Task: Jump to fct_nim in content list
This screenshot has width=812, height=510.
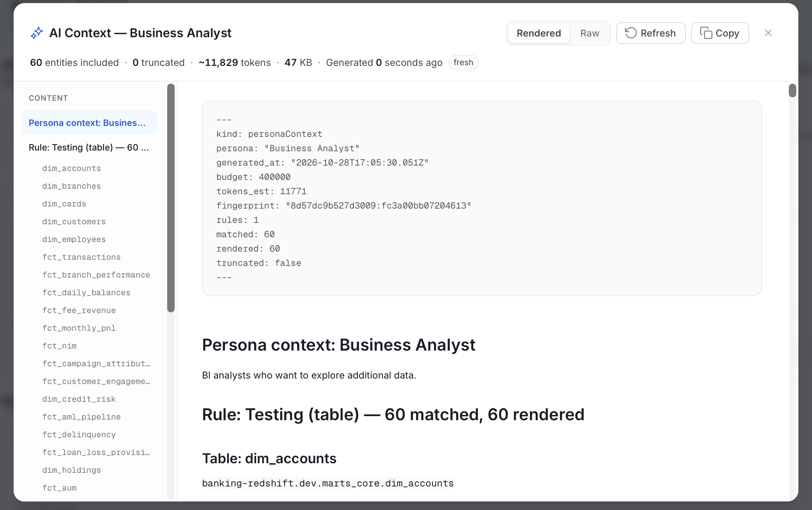Action: pyautogui.click(x=59, y=346)
